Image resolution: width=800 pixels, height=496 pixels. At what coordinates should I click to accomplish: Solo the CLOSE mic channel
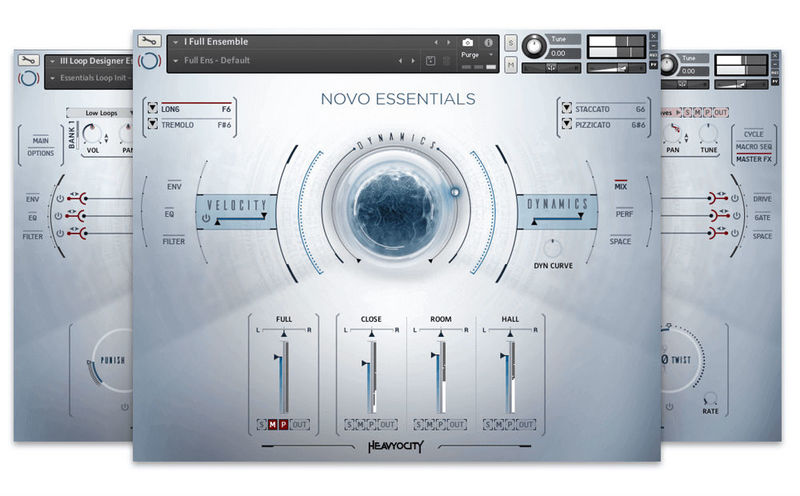coord(349,425)
